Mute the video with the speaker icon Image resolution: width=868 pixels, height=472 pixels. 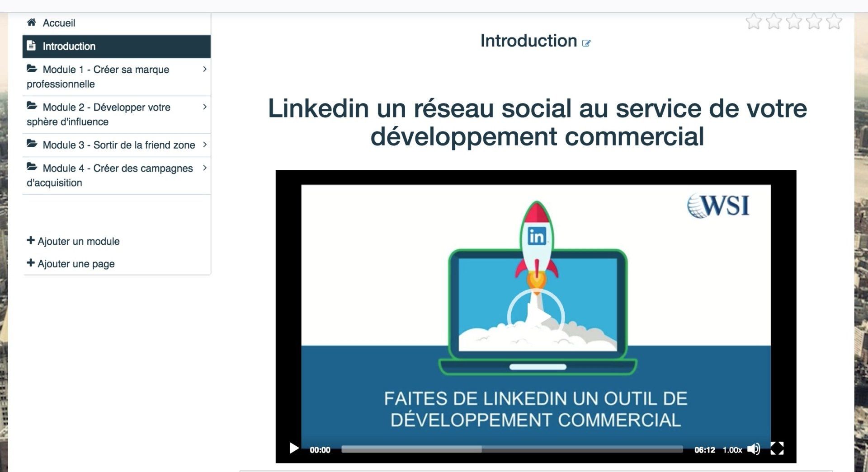(x=754, y=449)
